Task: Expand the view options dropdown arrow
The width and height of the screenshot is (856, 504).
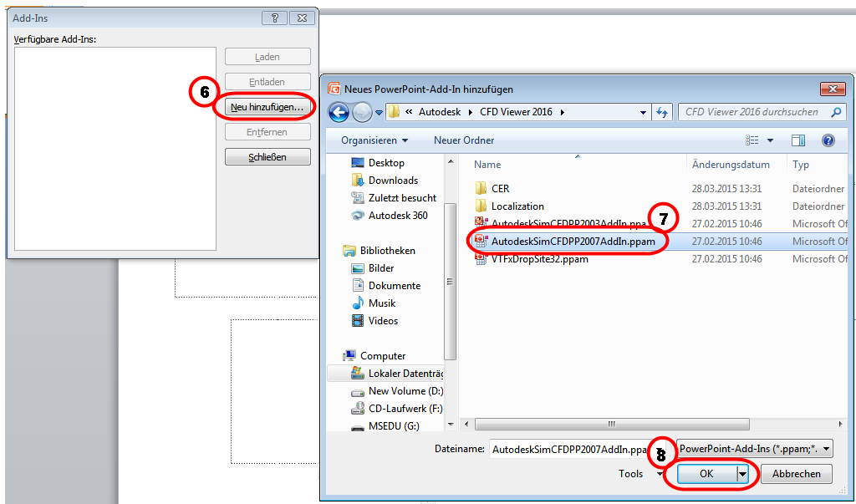Action: (x=770, y=141)
